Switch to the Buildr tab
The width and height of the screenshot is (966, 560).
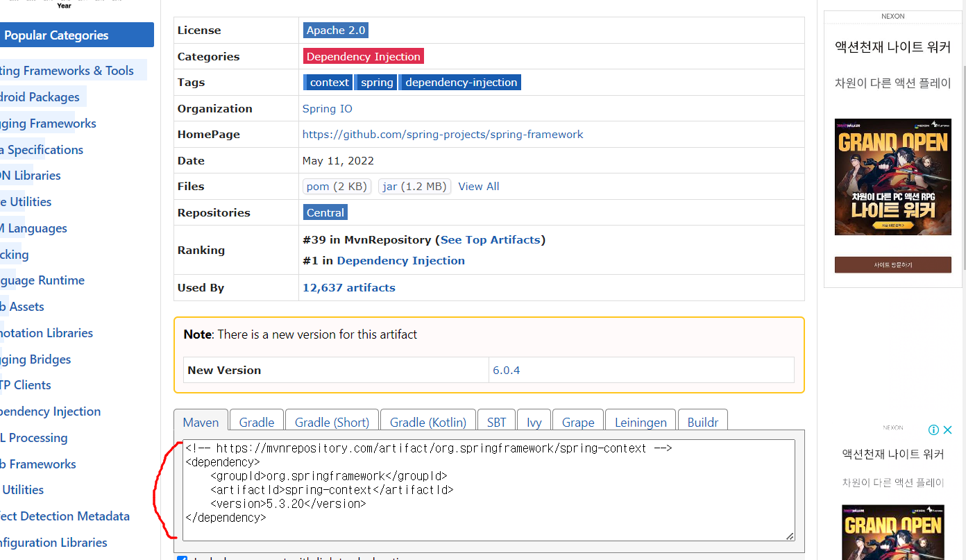coord(702,422)
